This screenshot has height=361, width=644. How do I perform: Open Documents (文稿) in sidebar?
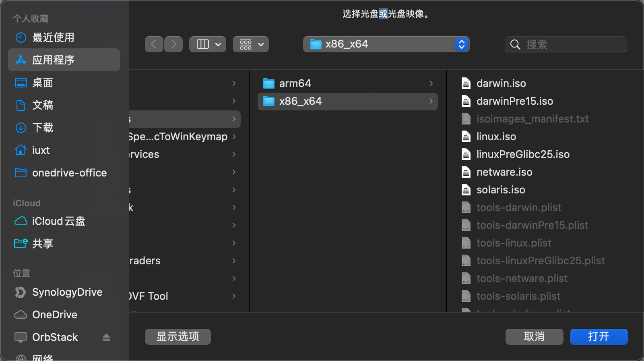point(64,105)
